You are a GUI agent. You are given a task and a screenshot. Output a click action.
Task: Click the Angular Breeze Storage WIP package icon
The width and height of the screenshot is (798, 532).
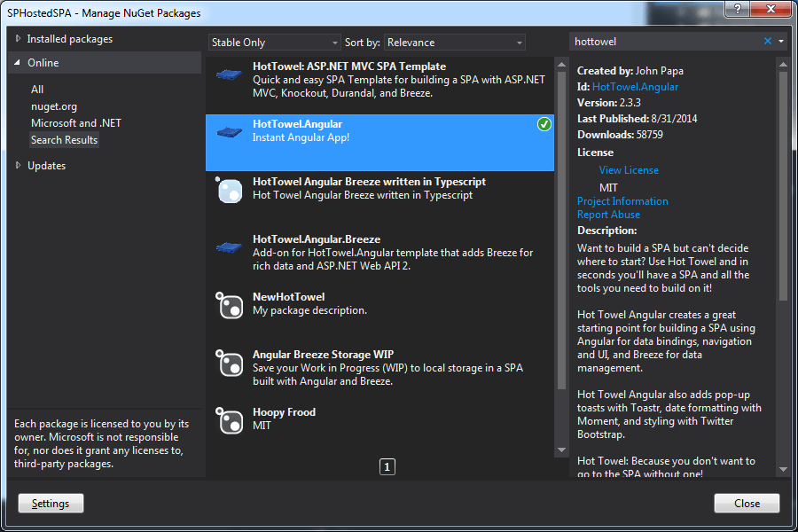pyautogui.click(x=229, y=363)
